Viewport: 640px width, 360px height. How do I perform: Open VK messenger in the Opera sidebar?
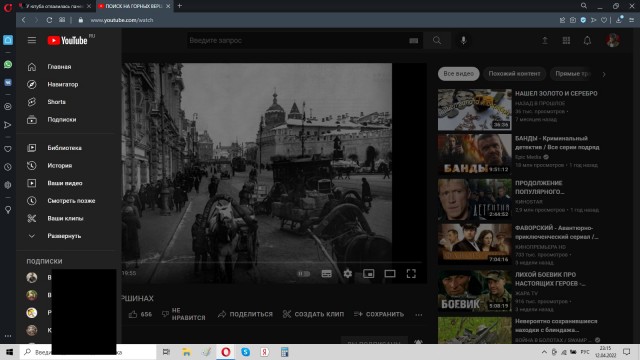8,82
